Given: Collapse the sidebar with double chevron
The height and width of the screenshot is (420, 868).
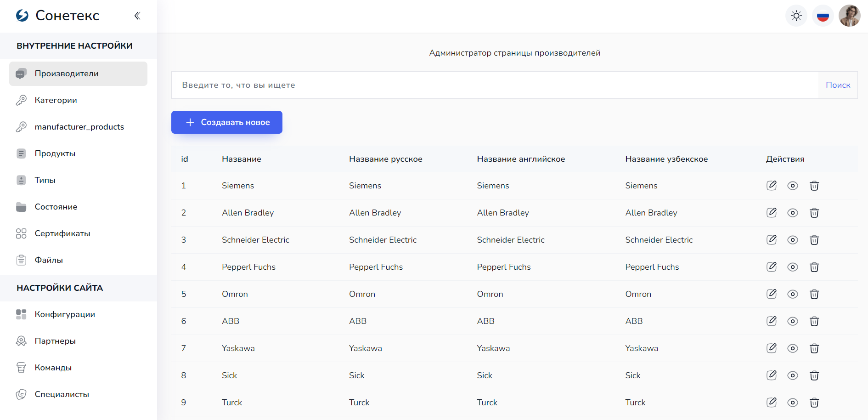Looking at the screenshot, I should (x=137, y=16).
